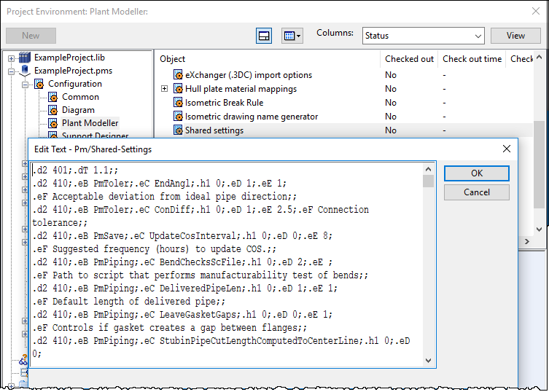Select the Diagram configuration icon

coord(52,110)
